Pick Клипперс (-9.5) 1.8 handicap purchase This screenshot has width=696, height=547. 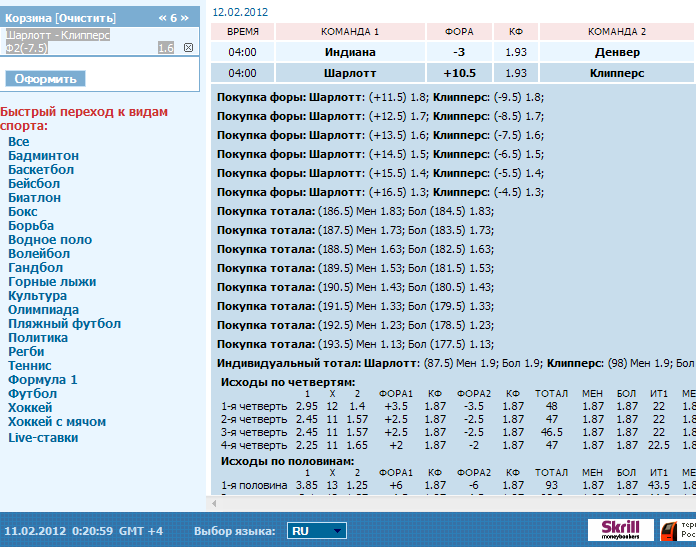(518, 97)
